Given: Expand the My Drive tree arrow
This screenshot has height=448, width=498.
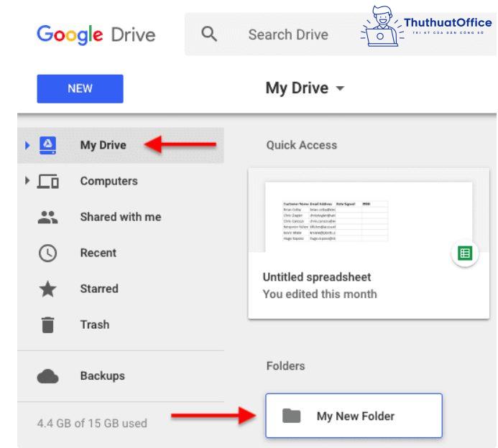Looking at the screenshot, I should point(27,145).
